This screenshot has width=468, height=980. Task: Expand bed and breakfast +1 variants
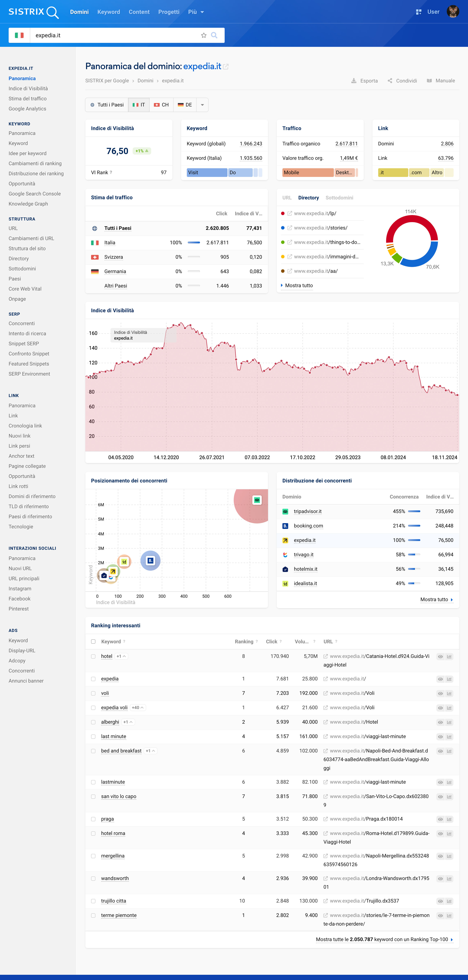pos(150,751)
